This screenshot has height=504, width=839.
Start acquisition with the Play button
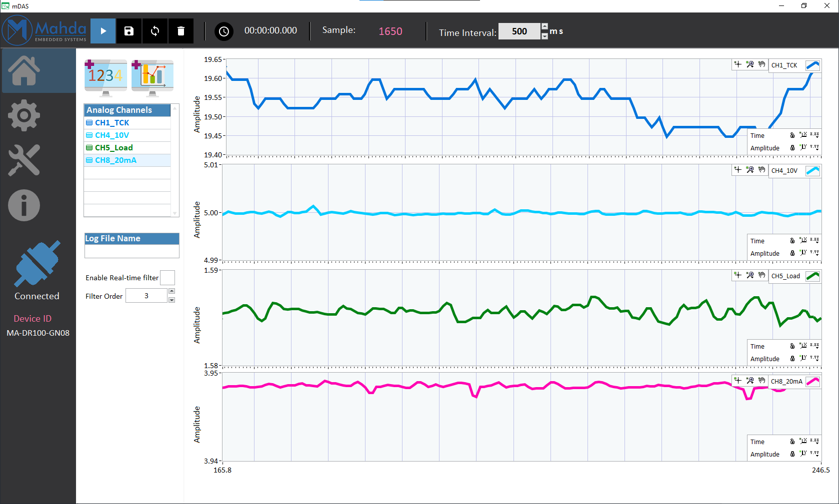pyautogui.click(x=103, y=31)
